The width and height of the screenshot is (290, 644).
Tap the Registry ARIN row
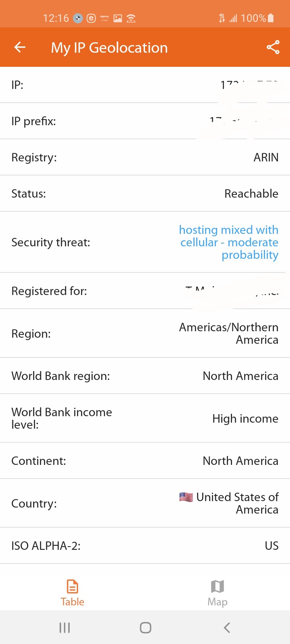point(145,157)
